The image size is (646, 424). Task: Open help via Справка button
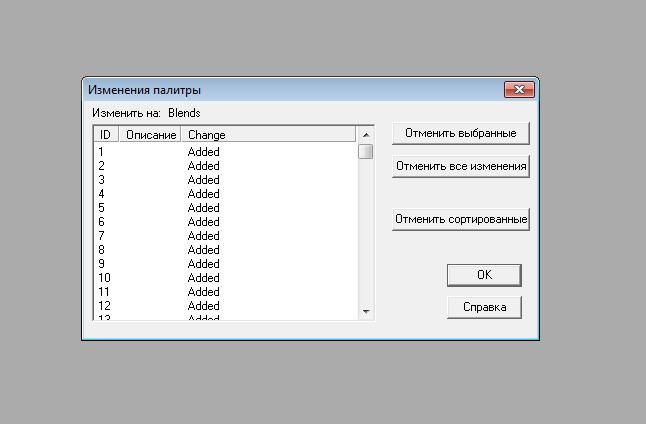pyautogui.click(x=484, y=307)
